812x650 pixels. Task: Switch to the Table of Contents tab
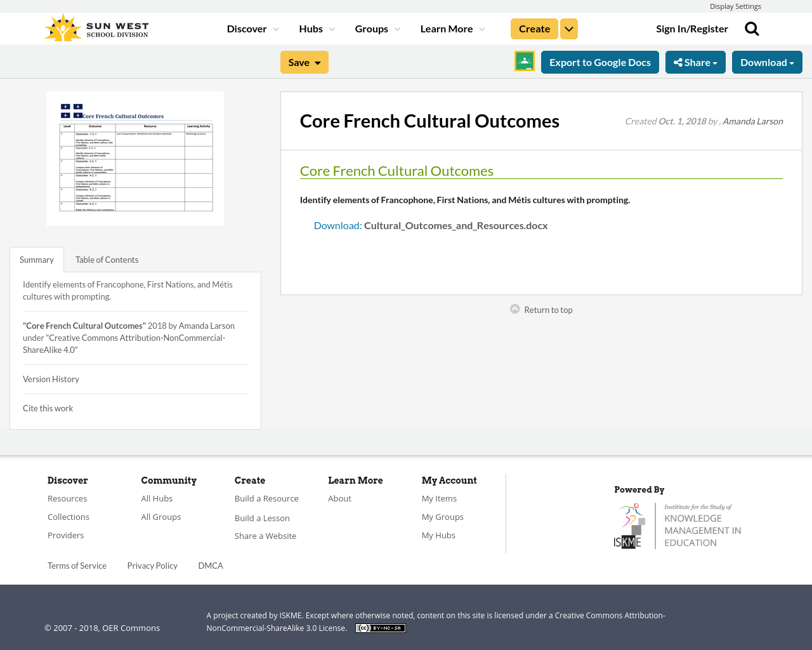(107, 260)
